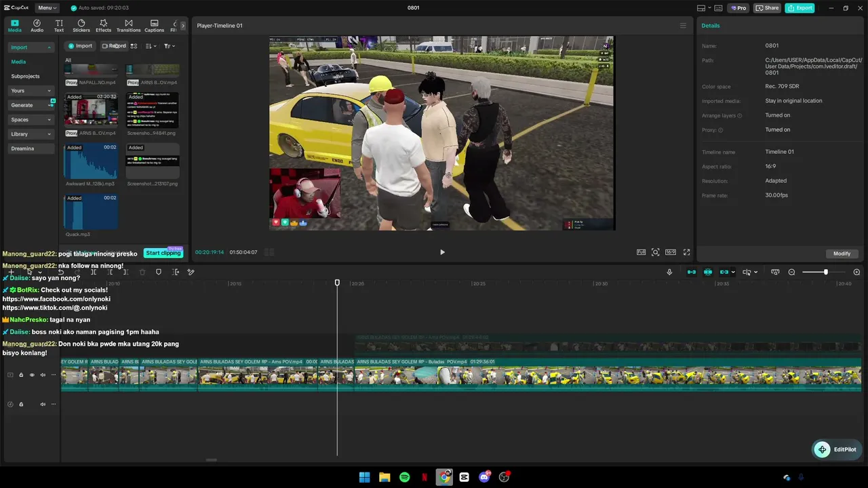The image size is (868, 488).
Task: Open the Audio tab
Action: coord(37,26)
